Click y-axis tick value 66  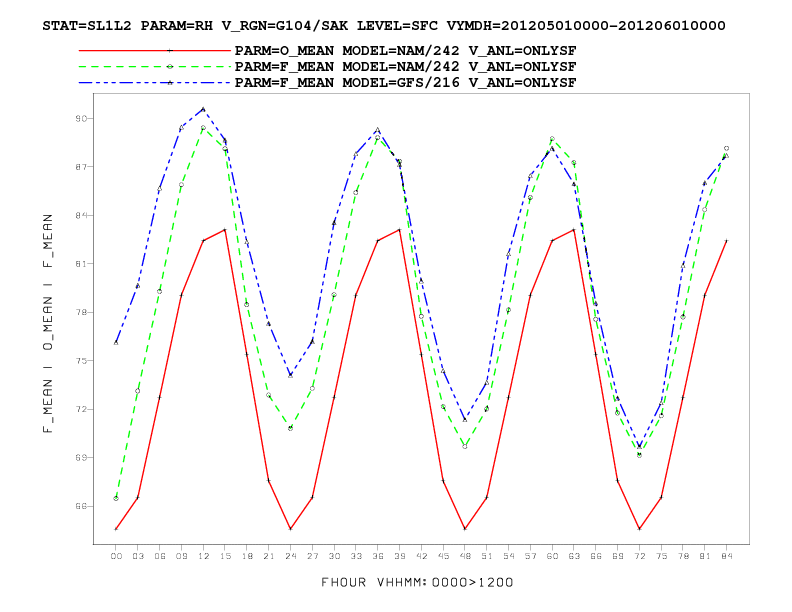click(x=81, y=506)
